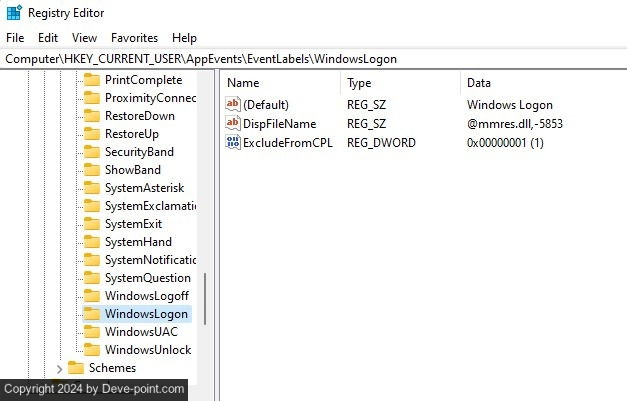Click the Registry Editor app icon in title bar

point(14,14)
